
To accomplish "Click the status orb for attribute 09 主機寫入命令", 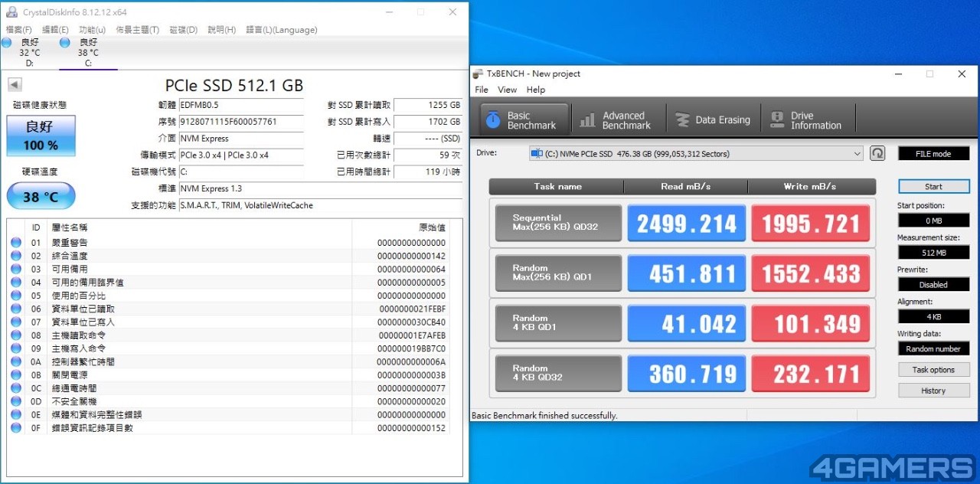I will (16, 348).
